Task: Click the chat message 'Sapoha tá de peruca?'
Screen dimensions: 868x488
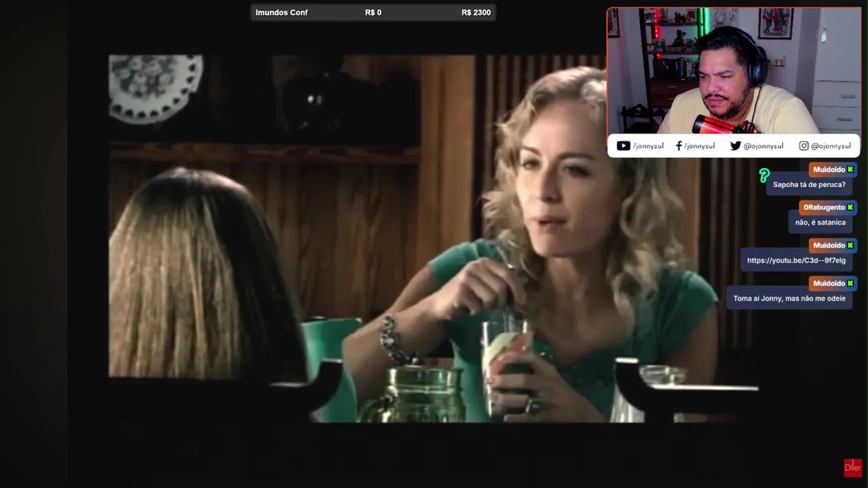Action: pos(809,184)
